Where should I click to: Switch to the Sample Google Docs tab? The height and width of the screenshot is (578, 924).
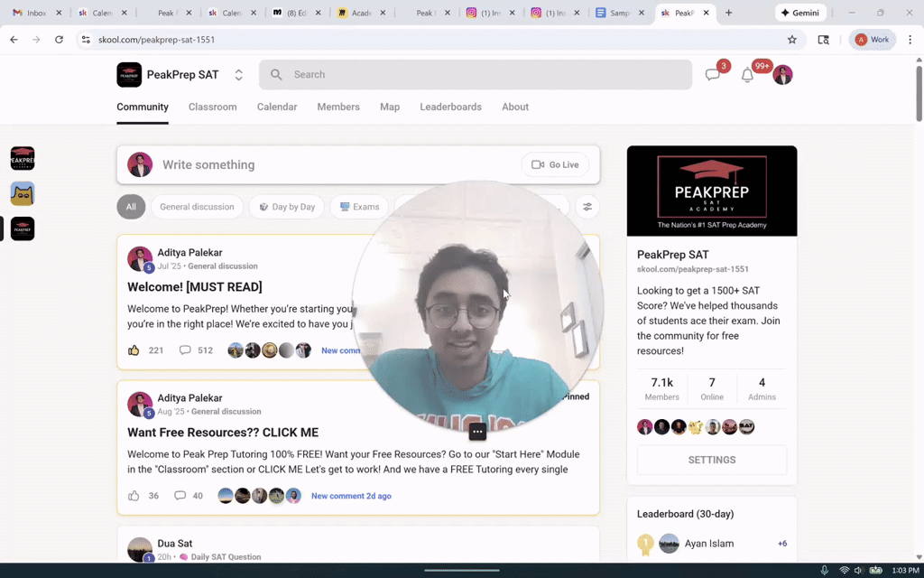pos(621,13)
